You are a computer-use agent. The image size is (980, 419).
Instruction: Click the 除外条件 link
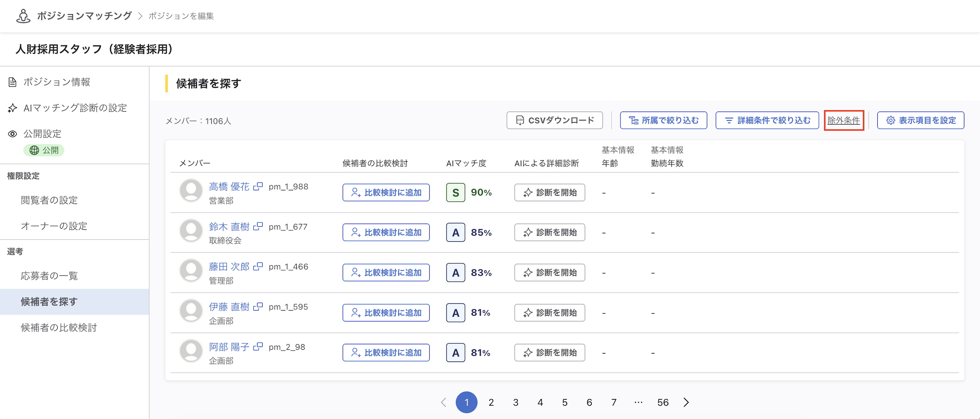coord(844,121)
